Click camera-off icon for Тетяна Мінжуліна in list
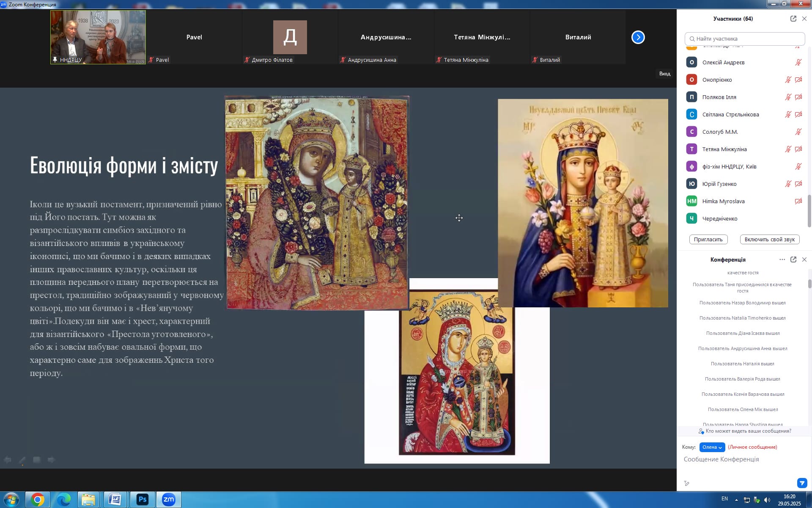Screen dimensions: 812x508 click(798, 149)
